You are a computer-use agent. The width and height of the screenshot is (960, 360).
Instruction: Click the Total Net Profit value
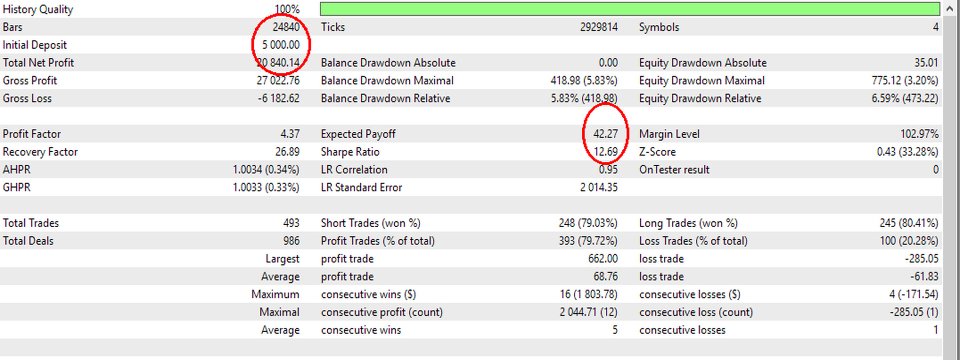(x=278, y=62)
